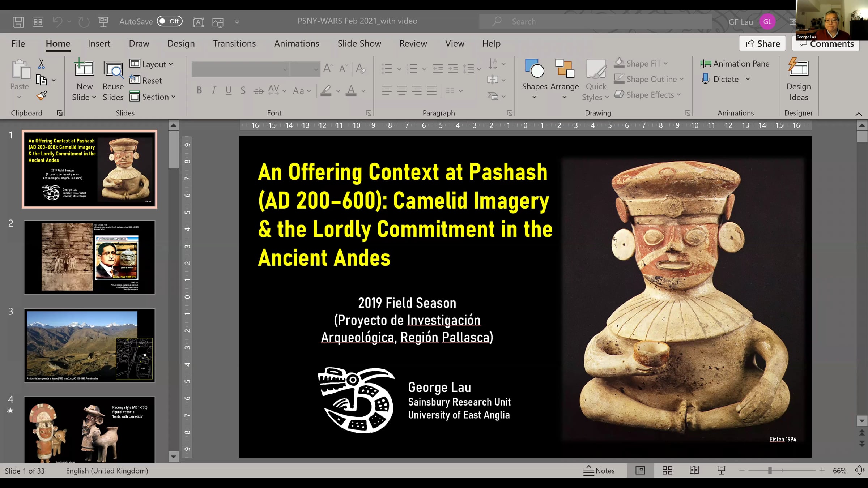Open the Transitions tab

point(234,43)
